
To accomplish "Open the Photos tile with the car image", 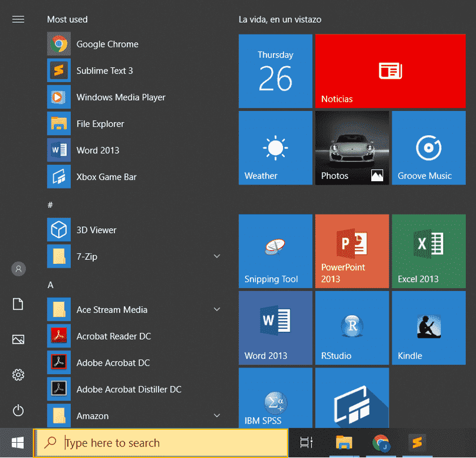I will (x=352, y=148).
